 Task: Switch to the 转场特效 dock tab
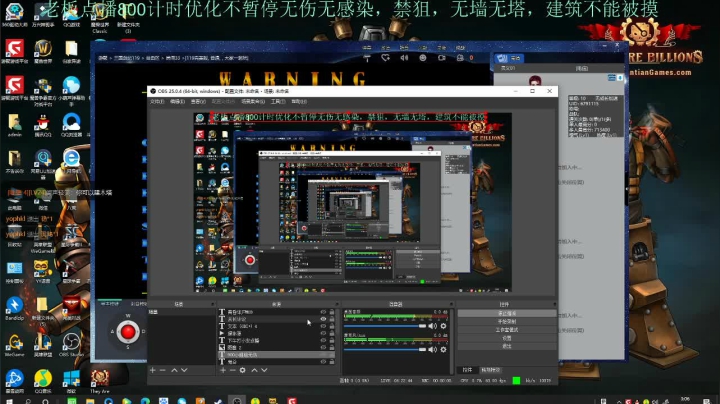point(490,370)
